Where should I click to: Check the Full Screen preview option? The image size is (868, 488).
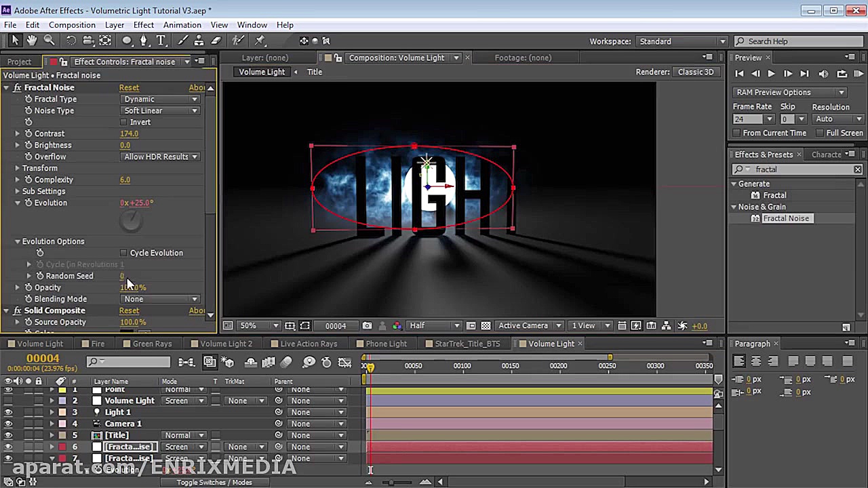pos(820,133)
